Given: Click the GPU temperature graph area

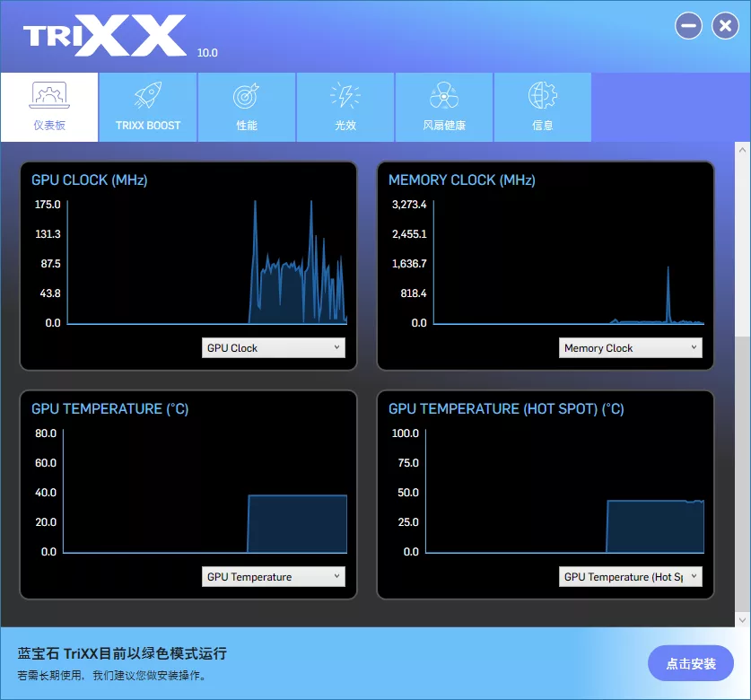Looking at the screenshot, I should (x=205, y=491).
